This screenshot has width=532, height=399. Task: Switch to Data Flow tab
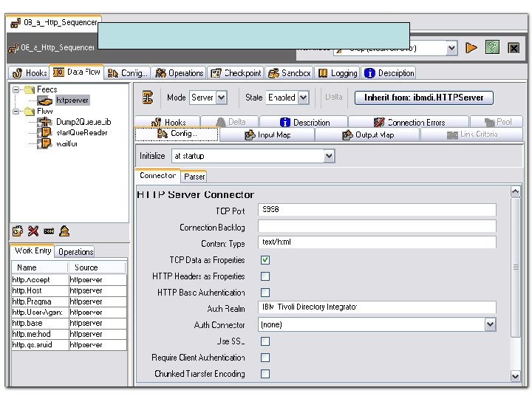tap(77, 72)
